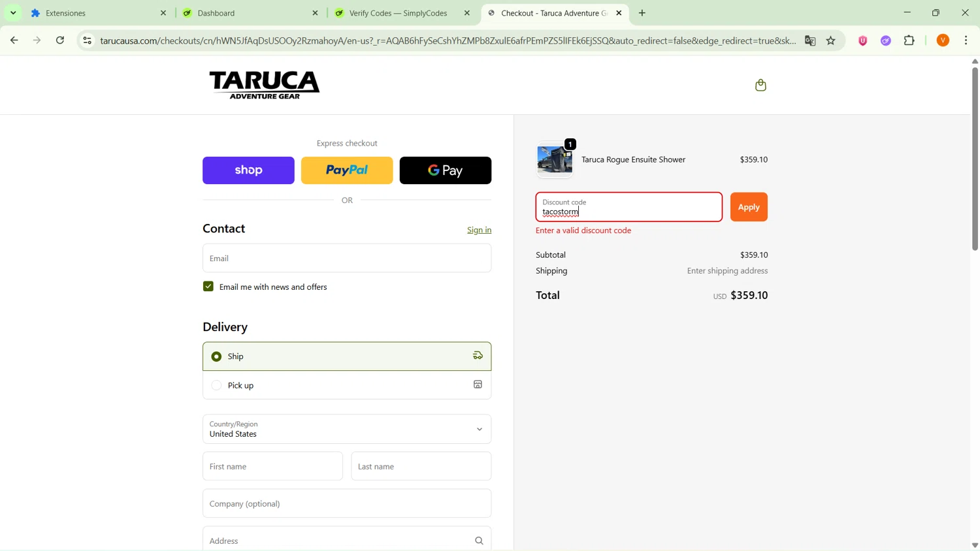The width and height of the screenshot is (980, 551).
Task: Pay with Shop Pay express button
Action: (x=248, y=170)
